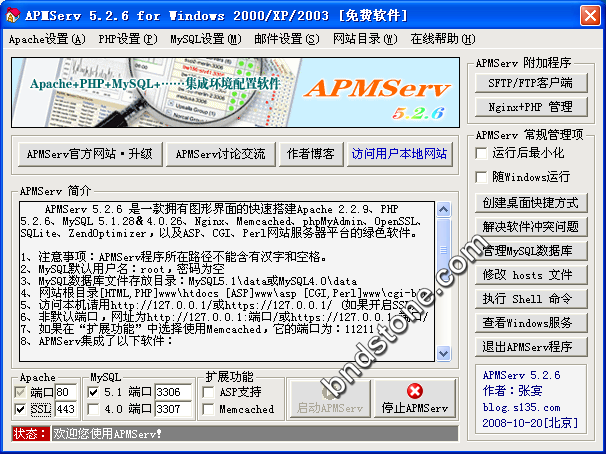Toggle the MySQL 4.0 checkbox
The image size is (606, 454).
coord(93,409)
